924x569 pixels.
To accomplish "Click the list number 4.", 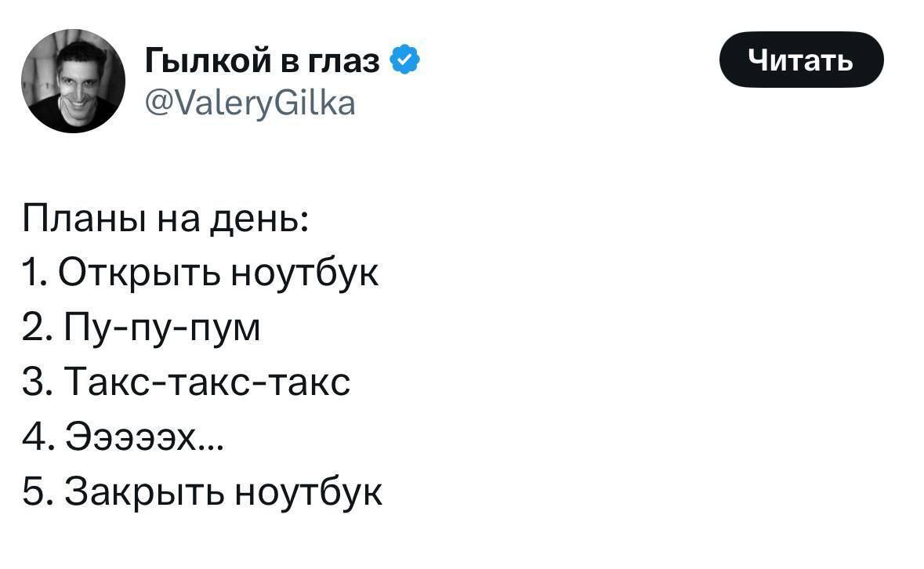I will (x=33, y=438).
